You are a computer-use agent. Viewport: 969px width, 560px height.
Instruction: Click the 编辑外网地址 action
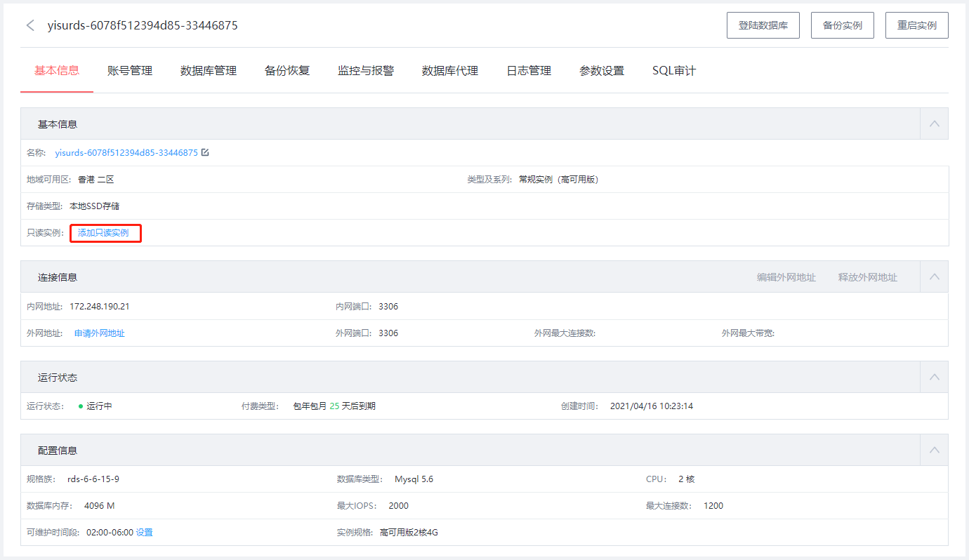786,277
